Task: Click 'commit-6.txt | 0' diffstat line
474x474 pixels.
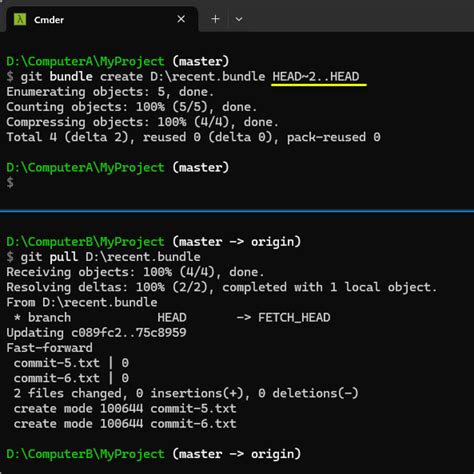Action: pyautogui.click(x=71, y=378)
